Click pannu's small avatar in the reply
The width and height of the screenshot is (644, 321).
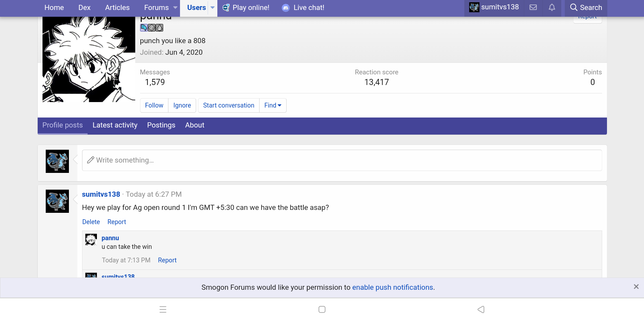click(x=91, y=240)
